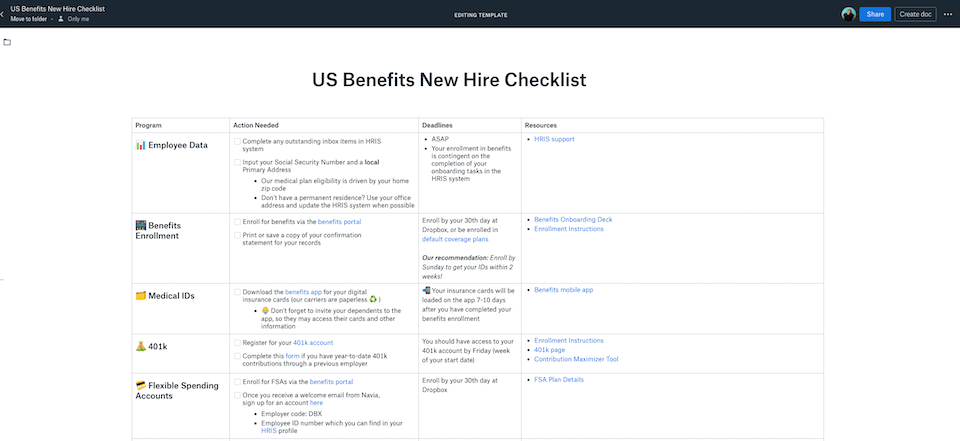960x441 pixels.
Task: Click the bar chart emoji by Employee Data
Action: click(x=140, y=145)
